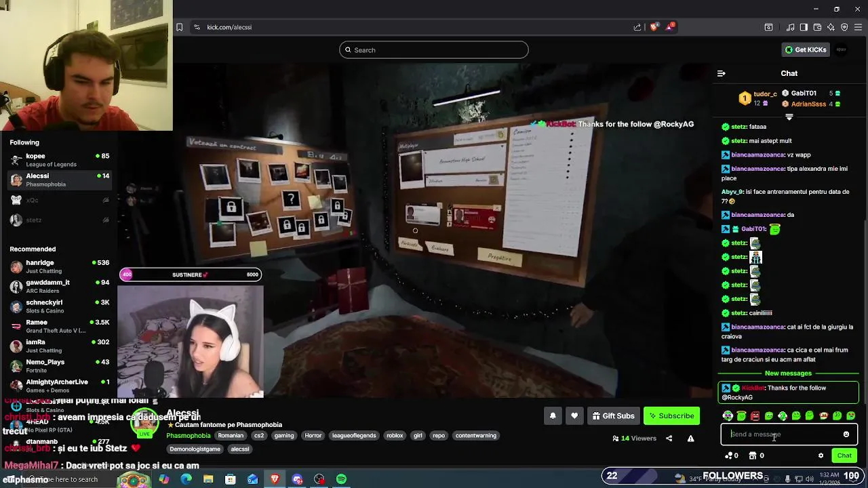Subscribe to the Alecssi channel
Viewport: 868px width, 488px height.
pyautogui.click(x=671, y=416)
